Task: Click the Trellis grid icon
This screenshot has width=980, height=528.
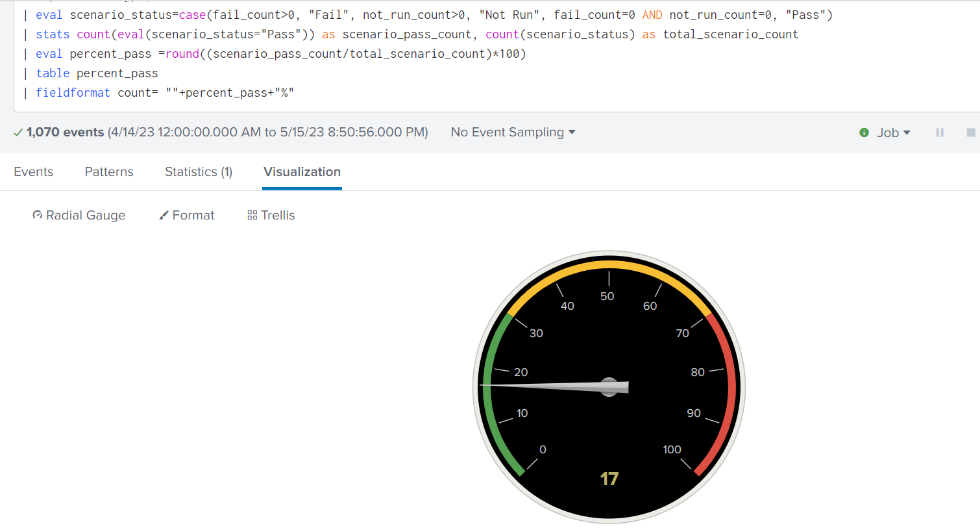Action: [x=252, y=214]
